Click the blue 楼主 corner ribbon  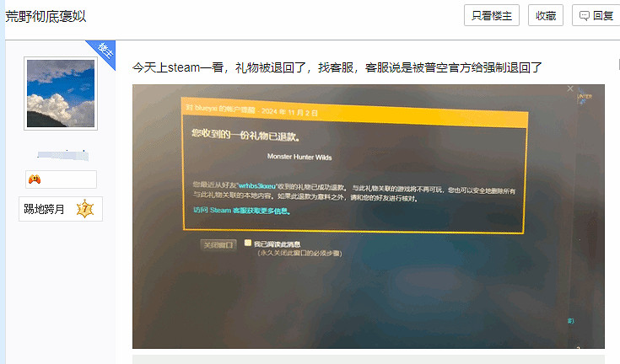105,49
